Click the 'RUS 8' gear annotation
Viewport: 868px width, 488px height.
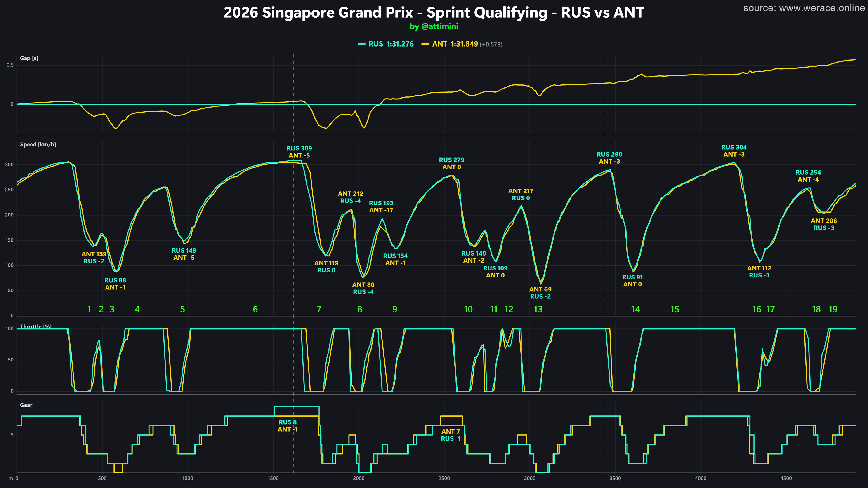point(288,422)
